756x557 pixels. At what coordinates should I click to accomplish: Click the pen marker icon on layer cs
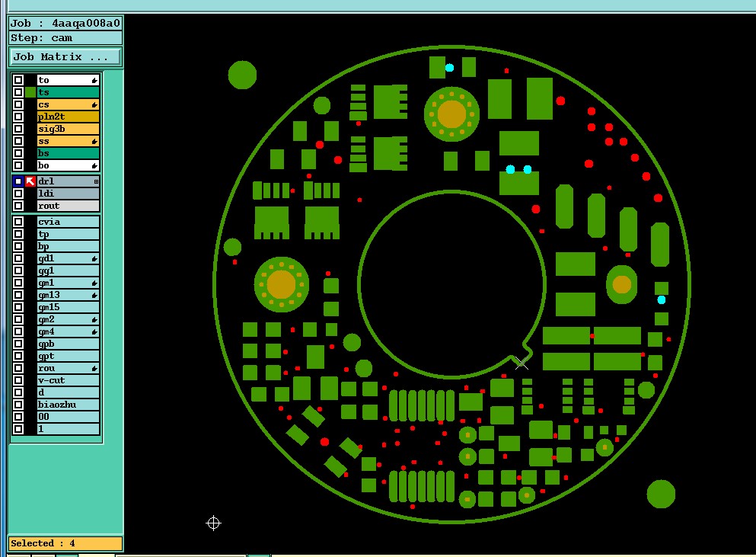pos(94,104)
